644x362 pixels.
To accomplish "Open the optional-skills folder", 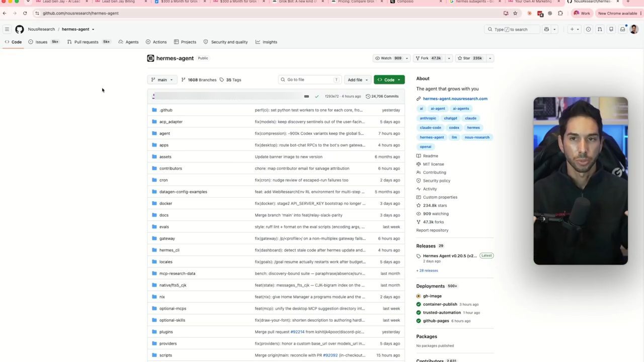I will click(x=172, y=320).
